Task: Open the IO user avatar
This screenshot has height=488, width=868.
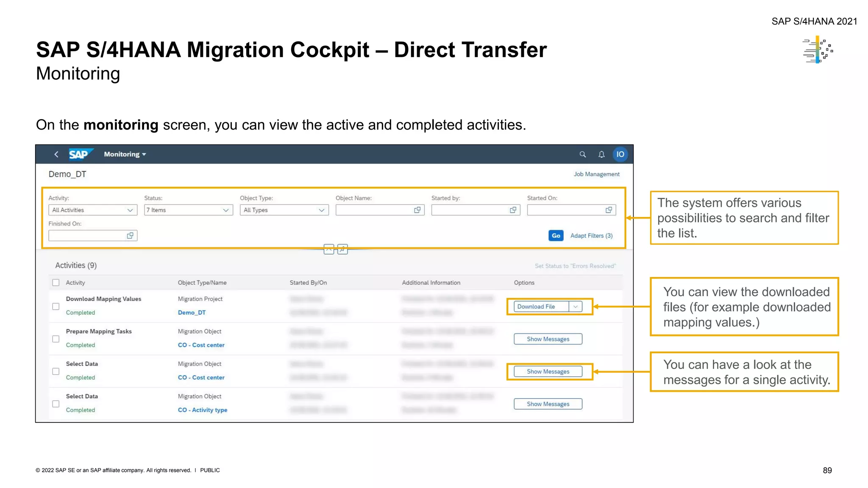Action: pos(620,154)
